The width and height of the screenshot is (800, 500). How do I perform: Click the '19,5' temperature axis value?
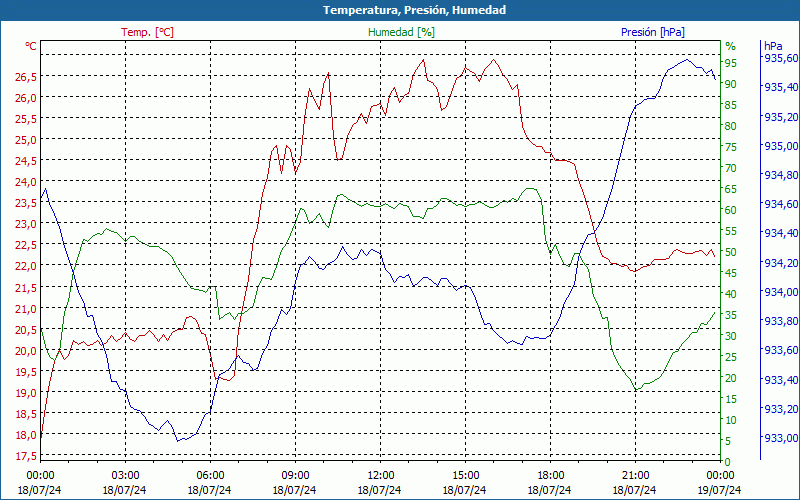tap(26, 371)
